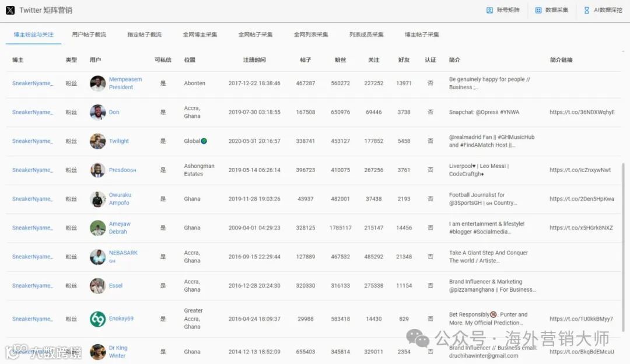Switch to 全网博主采集 tab
Image resolution: width=630 pixels, height=364 pixels.
pos(199,34)
